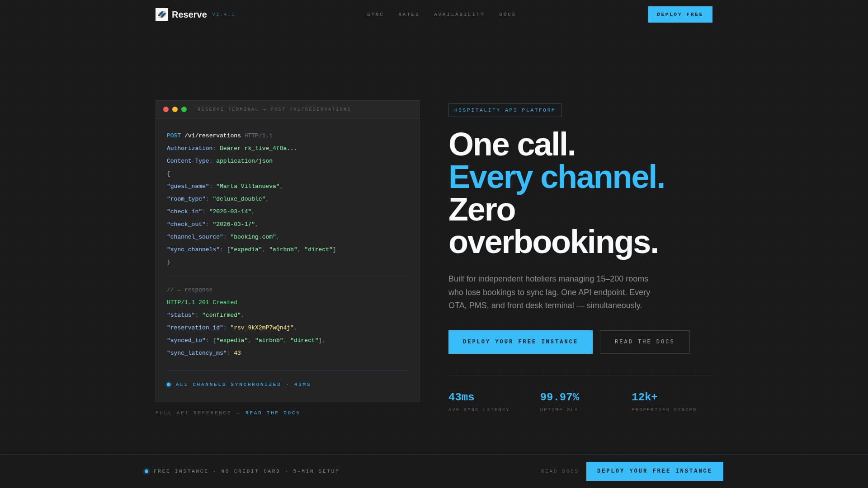Click the Reserve brand name

[x=189, y=14]
